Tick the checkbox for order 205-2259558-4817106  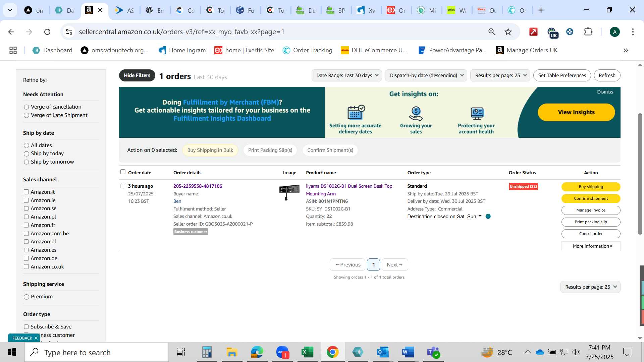click(123, 186)
